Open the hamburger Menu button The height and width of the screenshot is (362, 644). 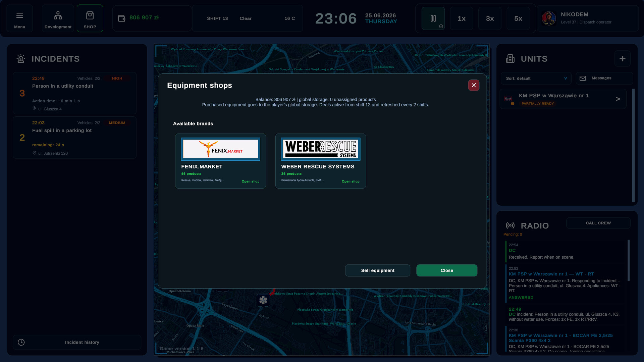19,18
